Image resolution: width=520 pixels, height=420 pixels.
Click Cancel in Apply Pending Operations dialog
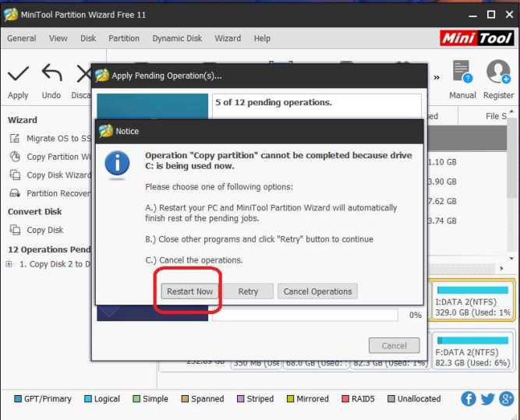coord(394,346)
